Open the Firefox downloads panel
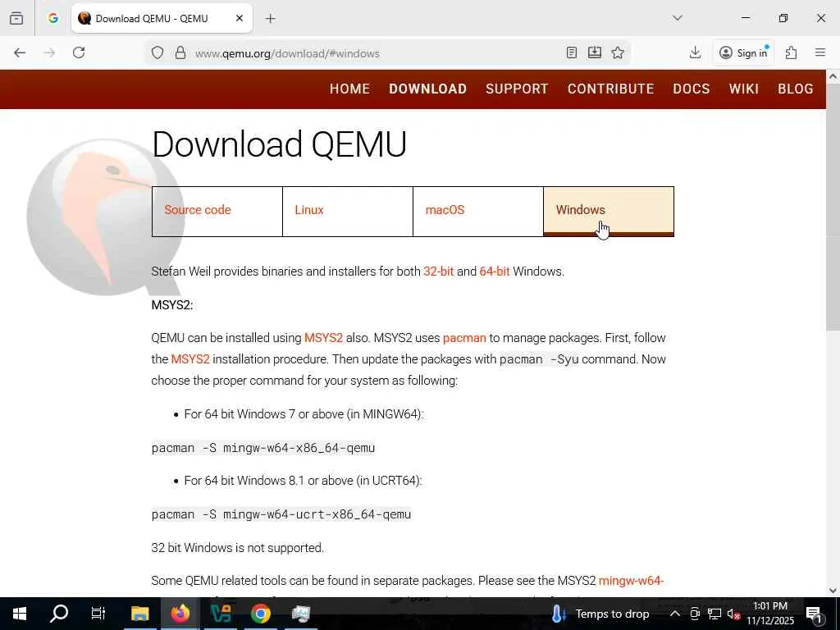The width and height of the screenshot is (840, 630). coord(695,52)
